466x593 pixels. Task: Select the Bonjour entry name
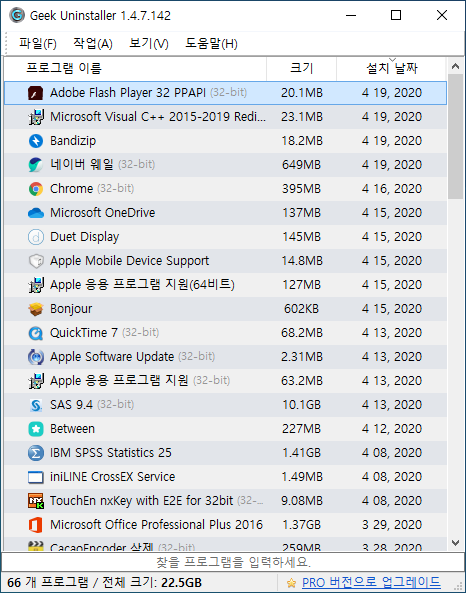click(71, 309)
